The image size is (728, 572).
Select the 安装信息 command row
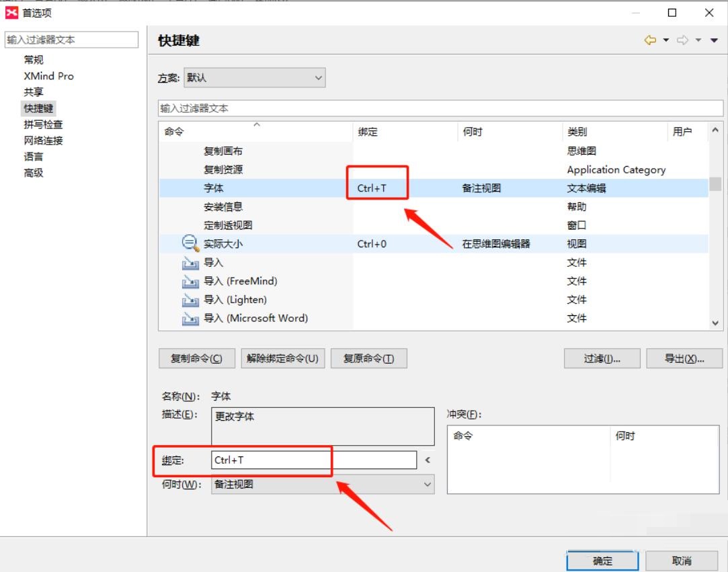(434, 206)
